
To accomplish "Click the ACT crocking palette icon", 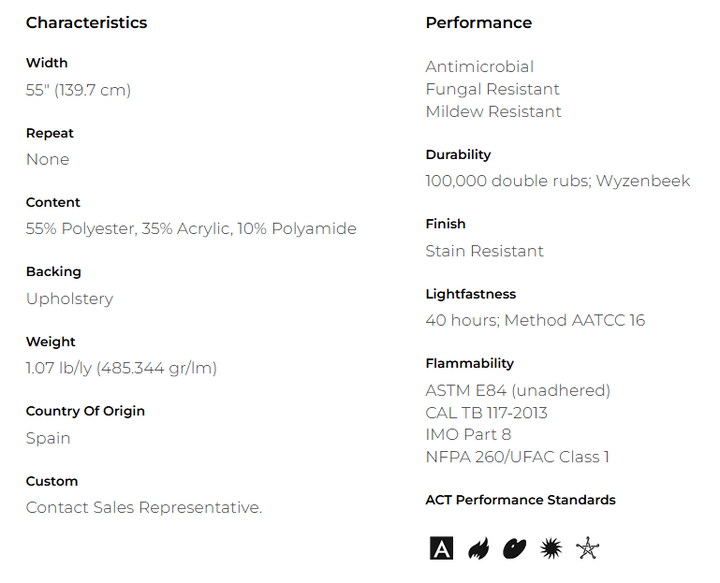I will pyautogui.click(x=514, y=548).
